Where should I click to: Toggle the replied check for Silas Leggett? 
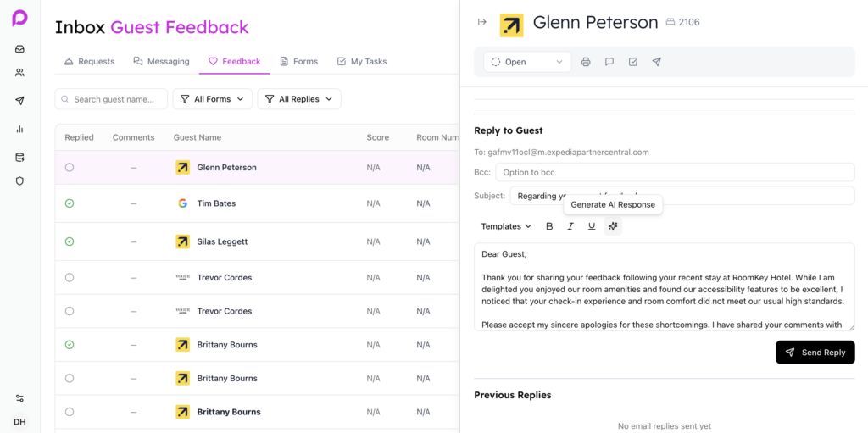coord(70,241)
